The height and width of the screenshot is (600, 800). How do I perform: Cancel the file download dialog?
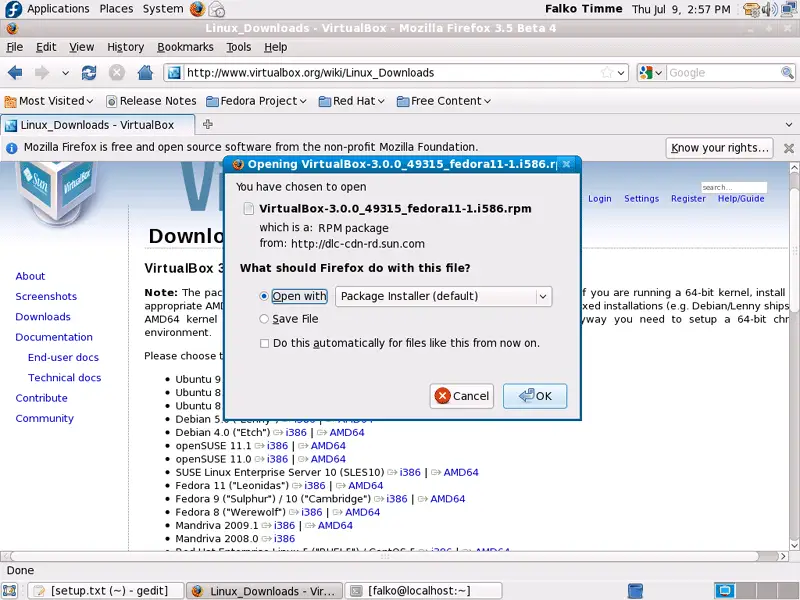(462, 396)
